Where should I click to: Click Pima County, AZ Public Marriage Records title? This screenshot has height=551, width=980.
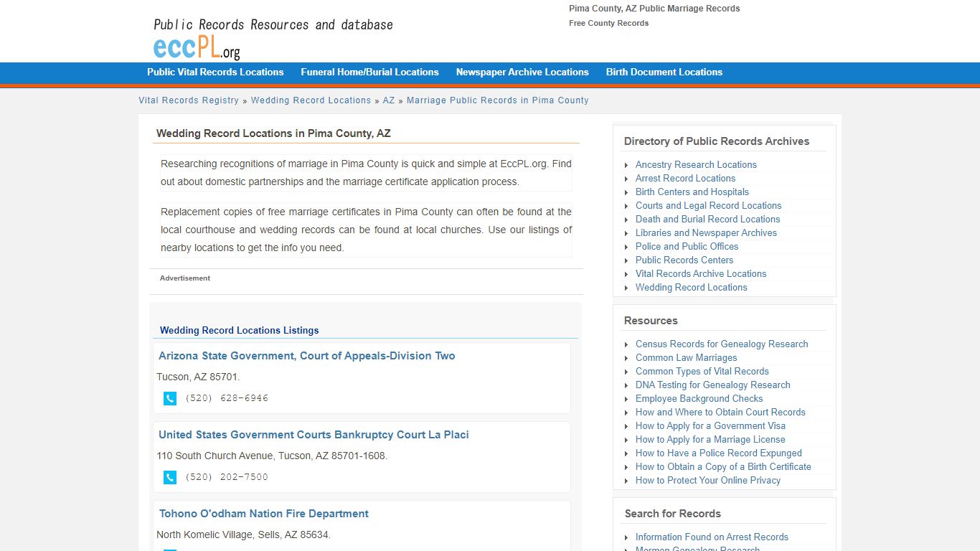(x=654, y=9)
